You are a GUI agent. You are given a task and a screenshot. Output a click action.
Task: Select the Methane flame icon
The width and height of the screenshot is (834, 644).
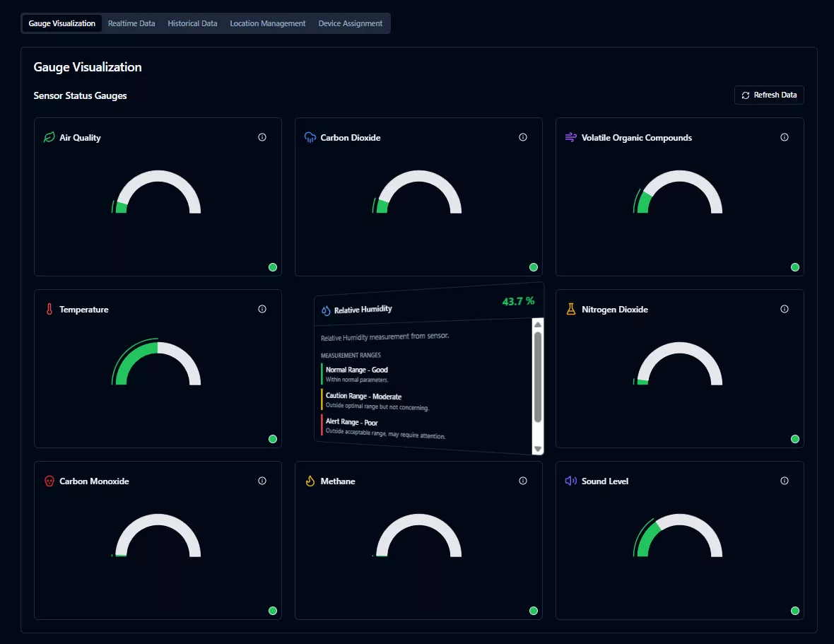(x=309, y=481)
